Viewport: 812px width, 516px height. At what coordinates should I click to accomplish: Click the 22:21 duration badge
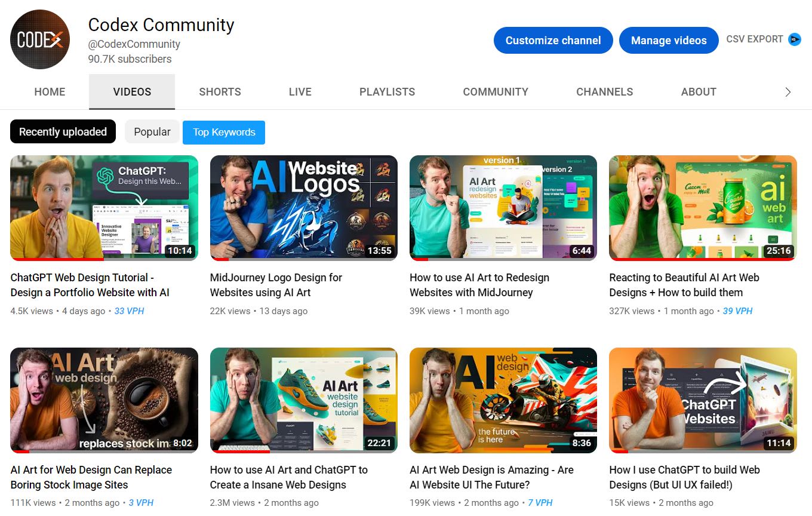[379, 443]
